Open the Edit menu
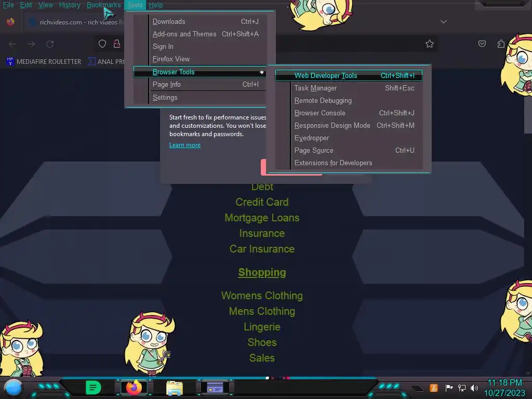This screenshot has width=532, height=399. pyautogui.click(x=26, y=5)
